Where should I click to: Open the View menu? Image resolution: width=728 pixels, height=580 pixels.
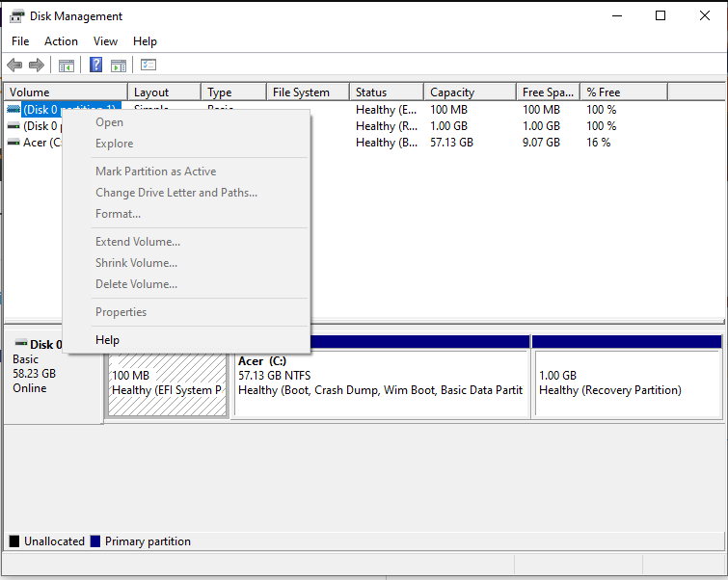coord(105,41)
